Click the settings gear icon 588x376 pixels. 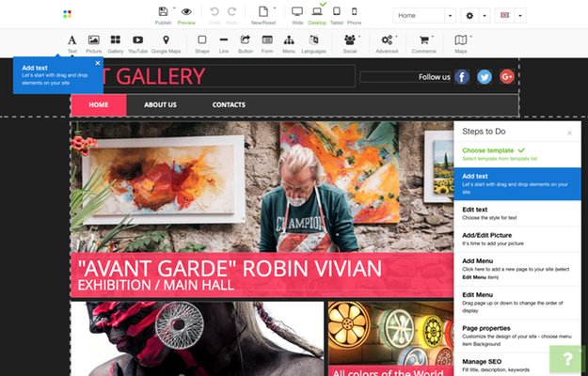coord(469,15)
